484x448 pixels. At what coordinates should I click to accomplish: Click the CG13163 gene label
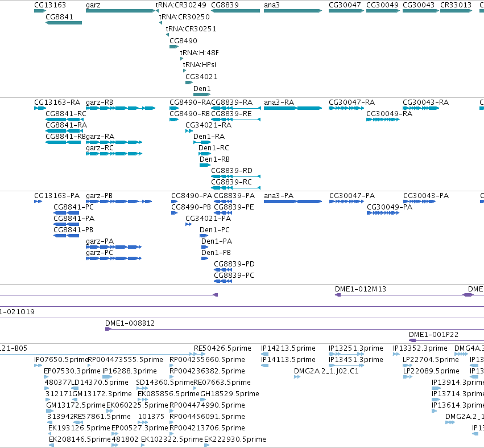[49, 5]
